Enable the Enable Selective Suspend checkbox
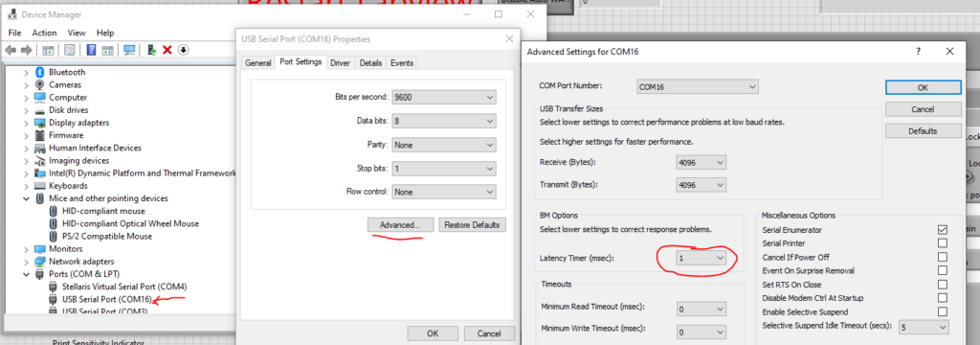 click(x=943, y=311)
